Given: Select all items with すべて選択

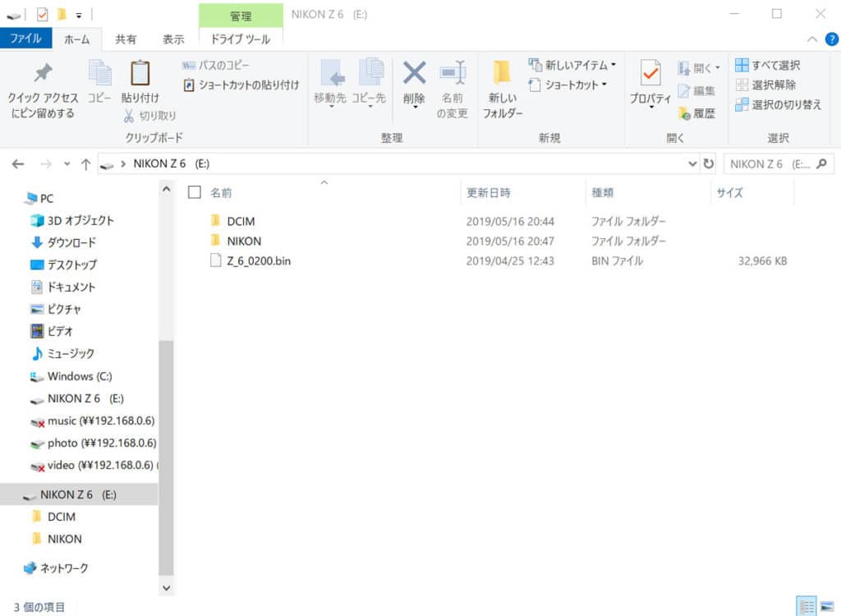Looking at the screenshot, I should pos(768,66).
